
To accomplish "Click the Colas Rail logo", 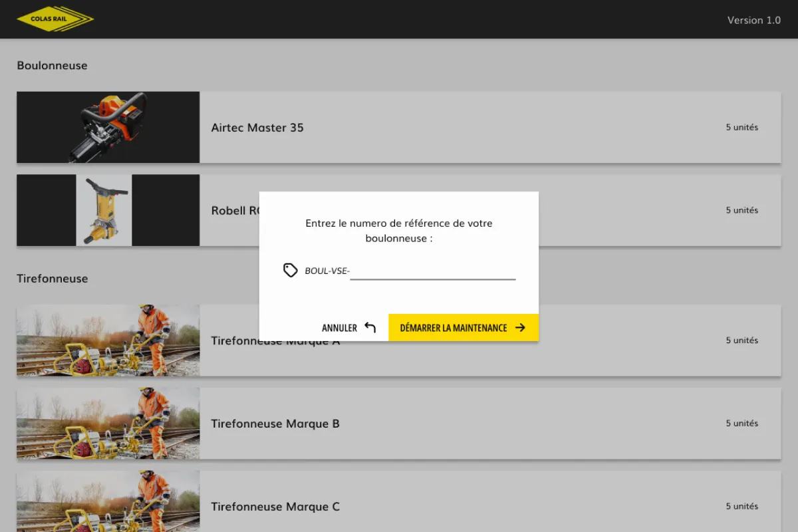I will click(55, 18).
